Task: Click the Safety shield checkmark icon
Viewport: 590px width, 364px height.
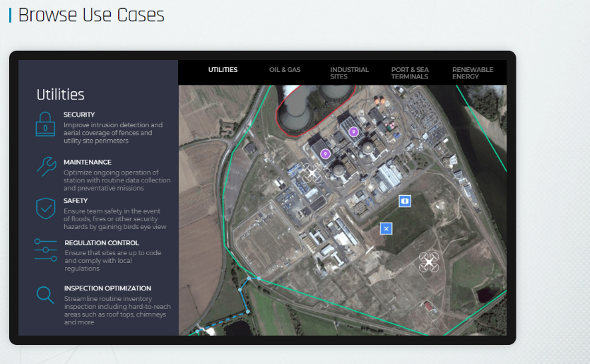Action: click(x=45, y=209)
